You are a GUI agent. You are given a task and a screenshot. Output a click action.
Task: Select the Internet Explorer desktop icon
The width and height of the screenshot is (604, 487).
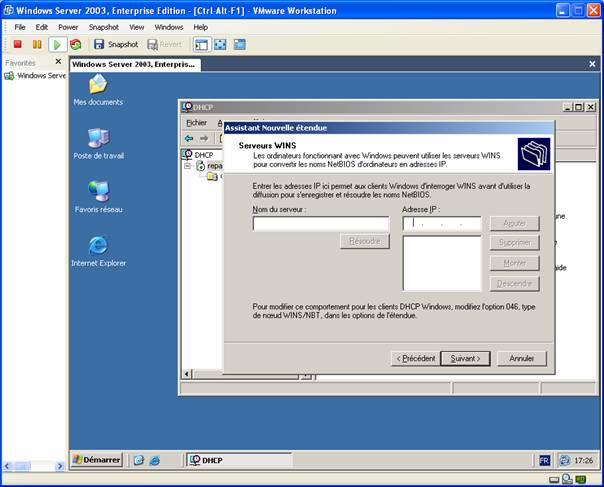click(99, 251)
